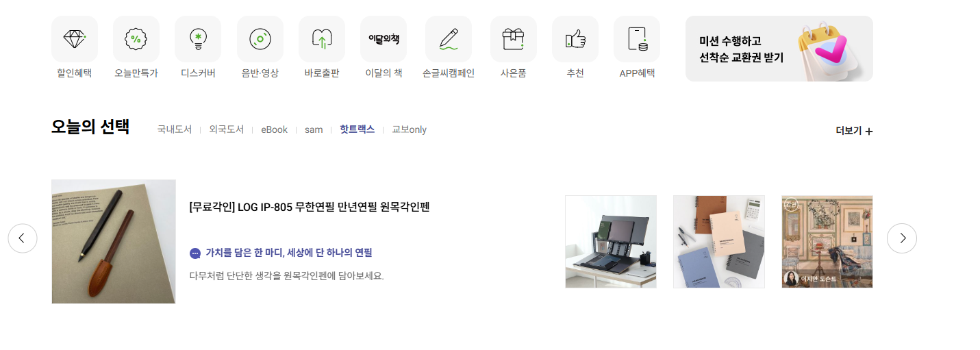Open the 사은품 gift box icon

point(514,39)
